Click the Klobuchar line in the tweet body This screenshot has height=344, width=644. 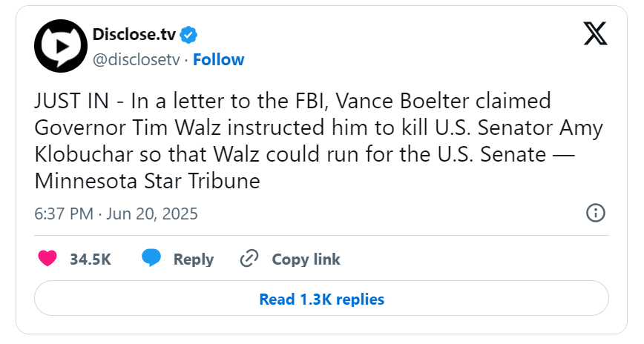point(305,154)
